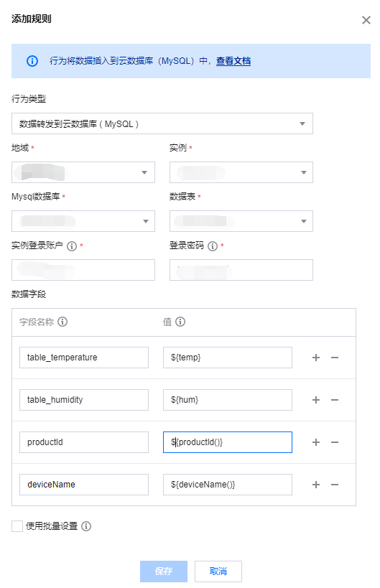Enable the 使用批量设置 checkbox

17,526
